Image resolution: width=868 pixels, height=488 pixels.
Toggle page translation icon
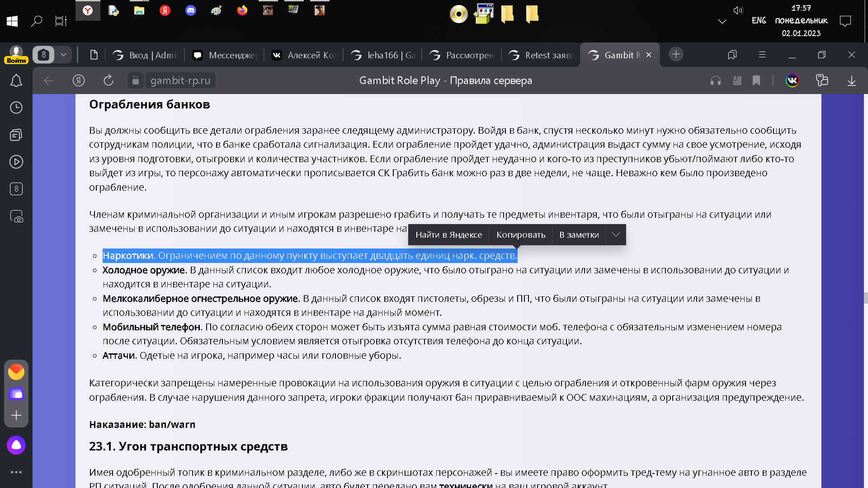822,81
